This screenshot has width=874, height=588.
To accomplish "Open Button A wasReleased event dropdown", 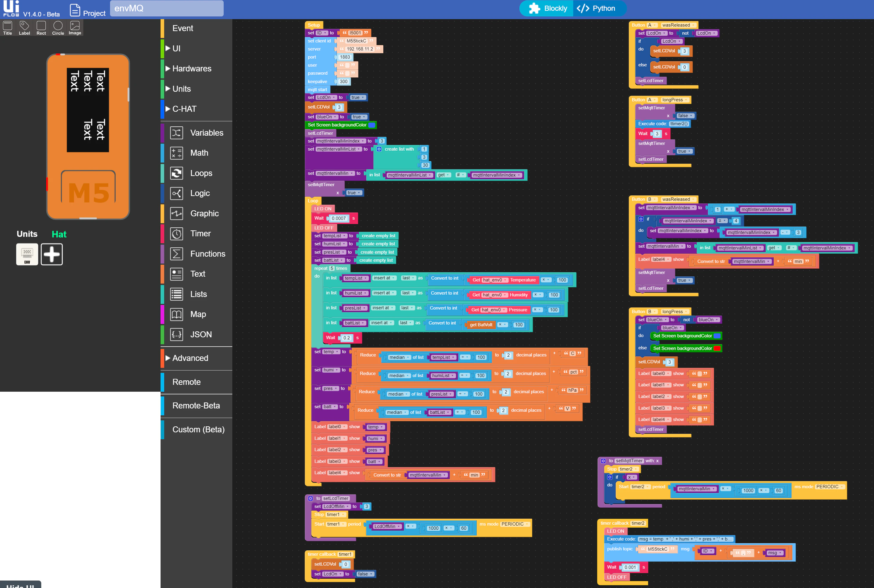I will [x=678, y=25].
